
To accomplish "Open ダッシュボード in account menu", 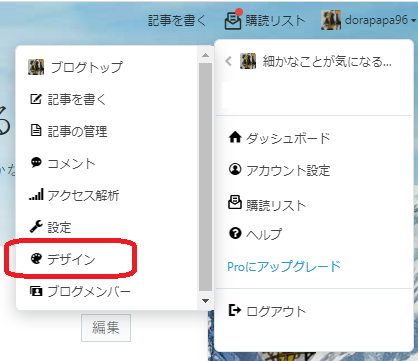I will coord(288,138).
